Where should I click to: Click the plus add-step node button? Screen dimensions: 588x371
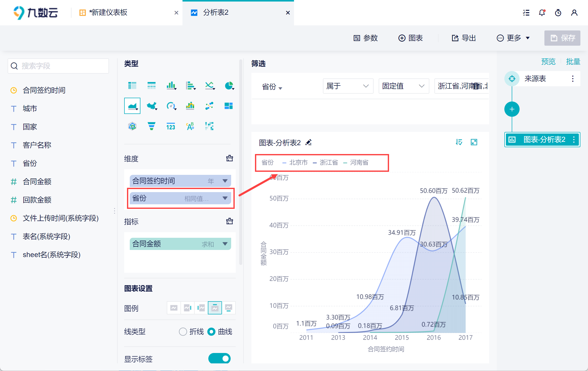tap(512, 109)
